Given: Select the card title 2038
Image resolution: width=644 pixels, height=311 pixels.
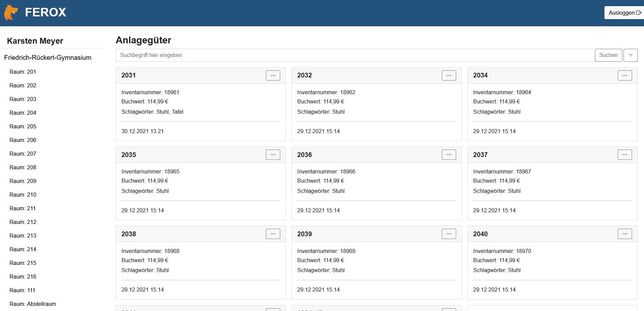Looking at the screenshot, I should pyautogui.click(x=129, y=234).
